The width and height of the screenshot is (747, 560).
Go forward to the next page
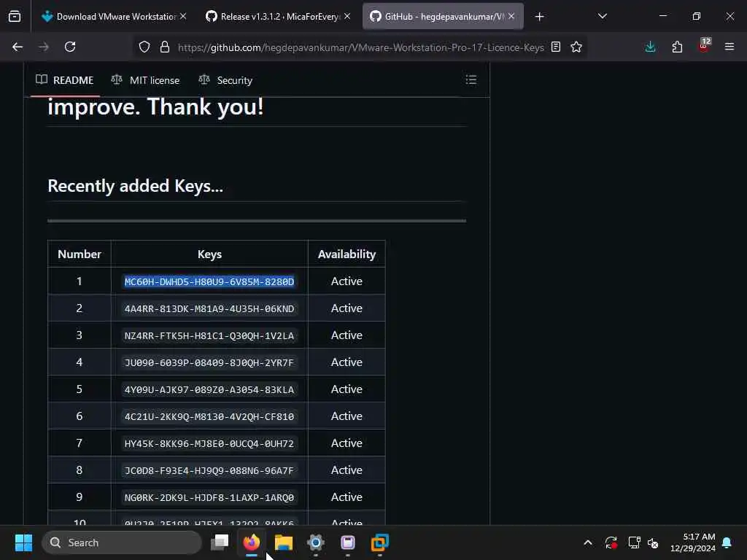[x=43, y=47]
